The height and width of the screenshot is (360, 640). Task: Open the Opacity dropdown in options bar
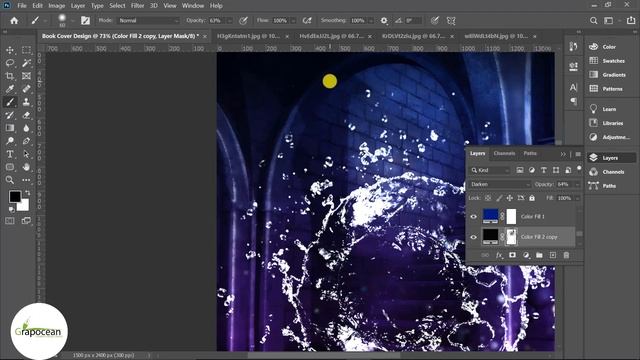(x=230, y=20)
